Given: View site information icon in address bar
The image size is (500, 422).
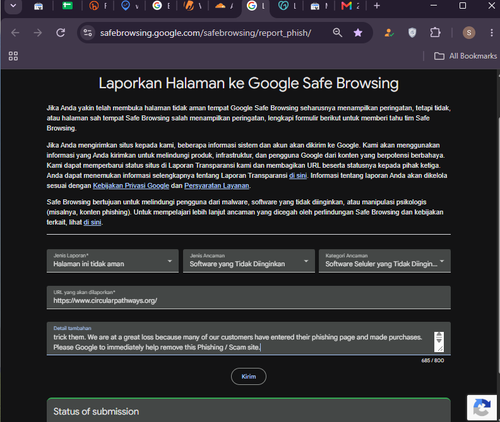Looking at the screenshot, I should (x=88, y=33).
